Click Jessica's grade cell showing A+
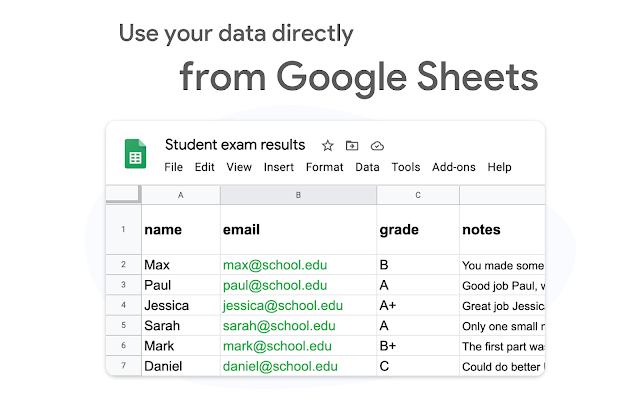 coord(418,305)
